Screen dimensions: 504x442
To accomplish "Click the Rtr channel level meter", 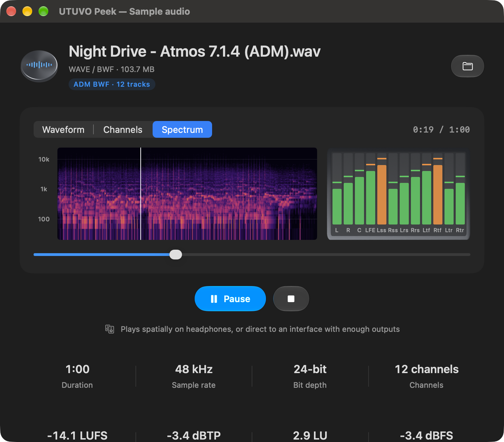I will pos(460,189).
